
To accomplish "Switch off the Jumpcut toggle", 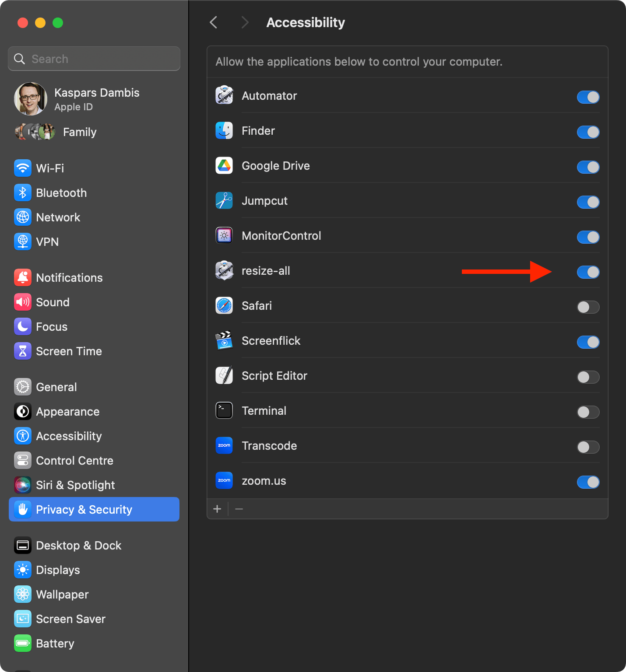I will pyautogui.click(x=588, y=202).
